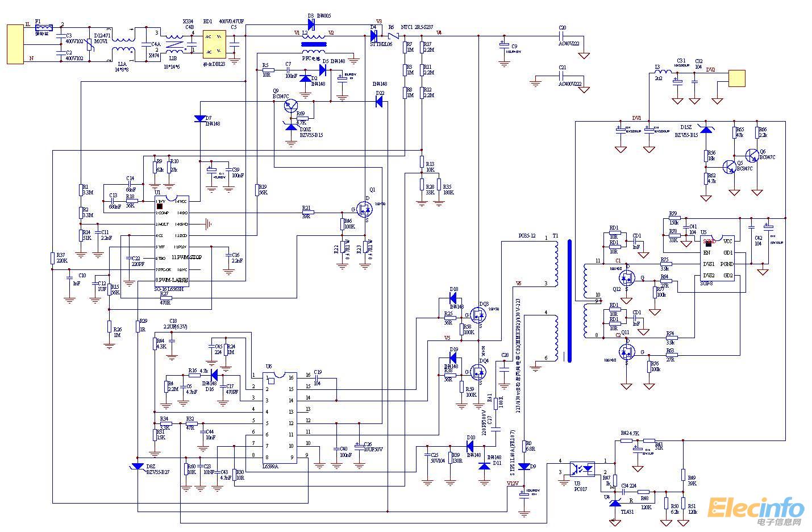Click the D8Z BZV55-B27 zener diode
Screen dimensions: 812x532
point(137,465)
